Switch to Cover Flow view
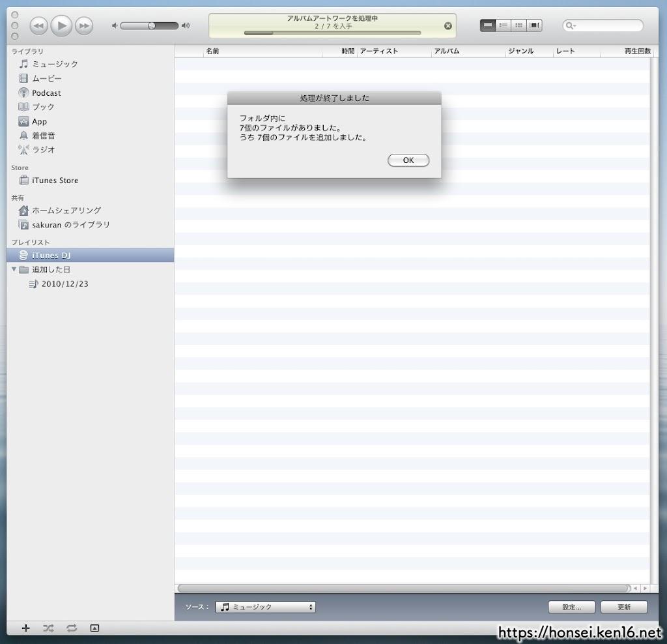Screen dimensions: 667x644 coord(535,25)
